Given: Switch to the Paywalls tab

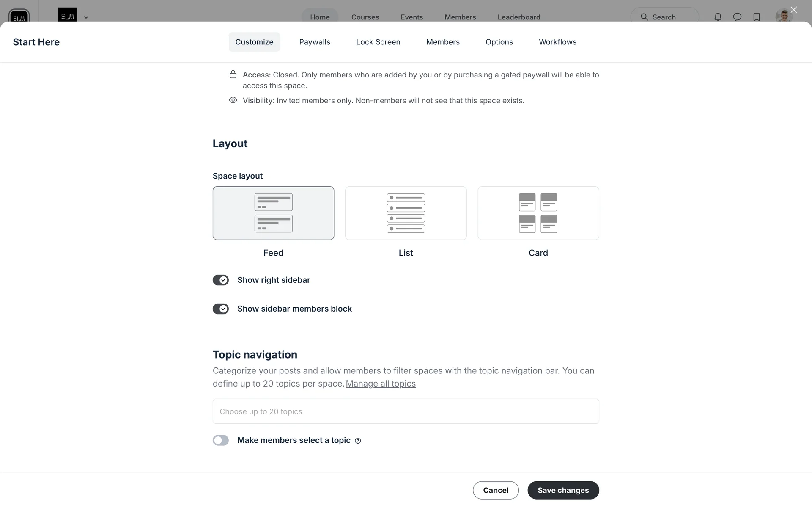Looking at the screenshot, I should 315,42.
